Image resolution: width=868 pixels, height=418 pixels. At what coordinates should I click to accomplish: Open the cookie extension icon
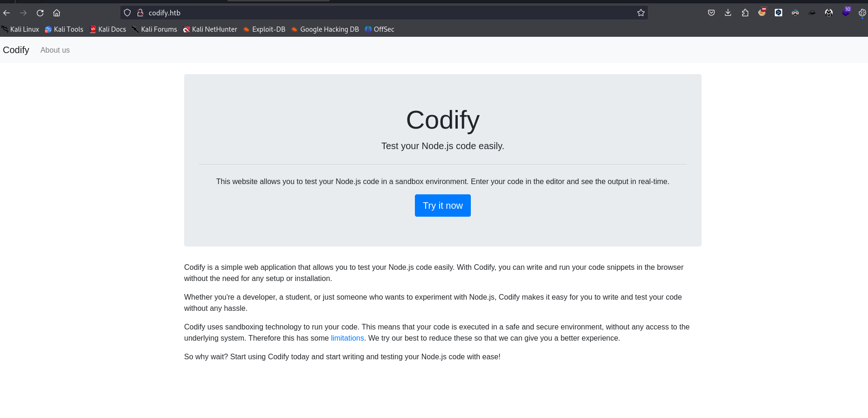(862, 13)
